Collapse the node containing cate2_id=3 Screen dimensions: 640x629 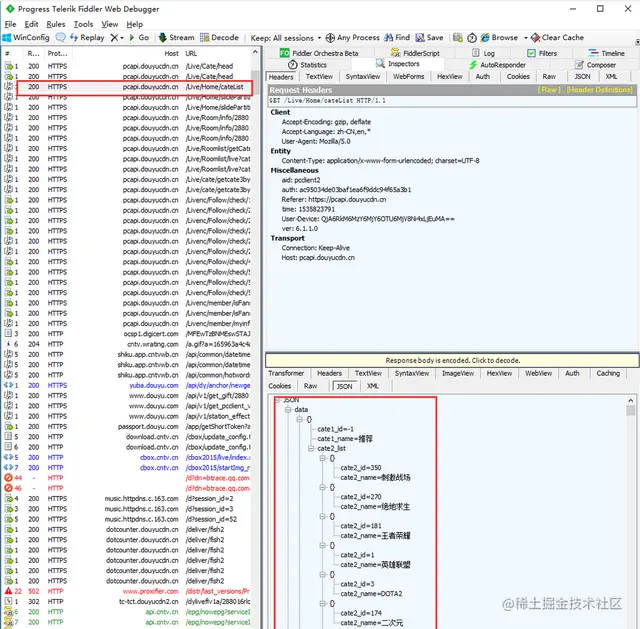(322, 575)
